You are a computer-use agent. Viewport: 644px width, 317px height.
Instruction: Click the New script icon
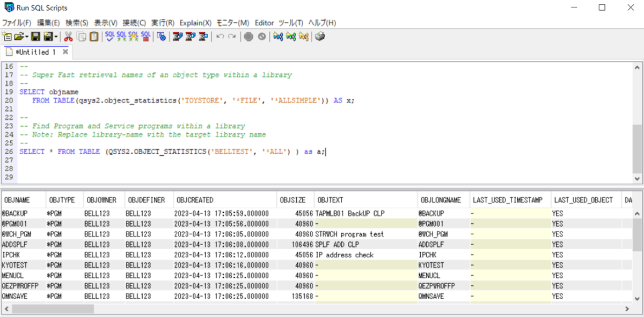[6, 37]
